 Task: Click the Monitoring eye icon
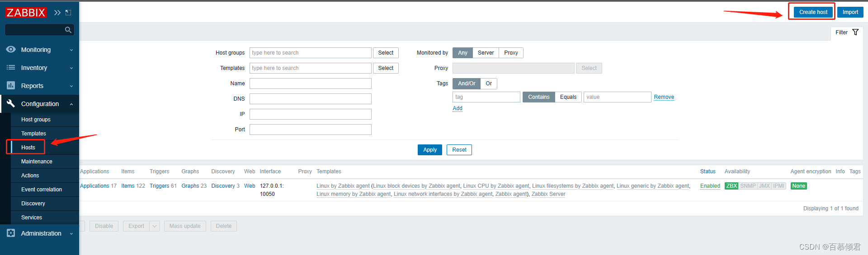(11, 49)
